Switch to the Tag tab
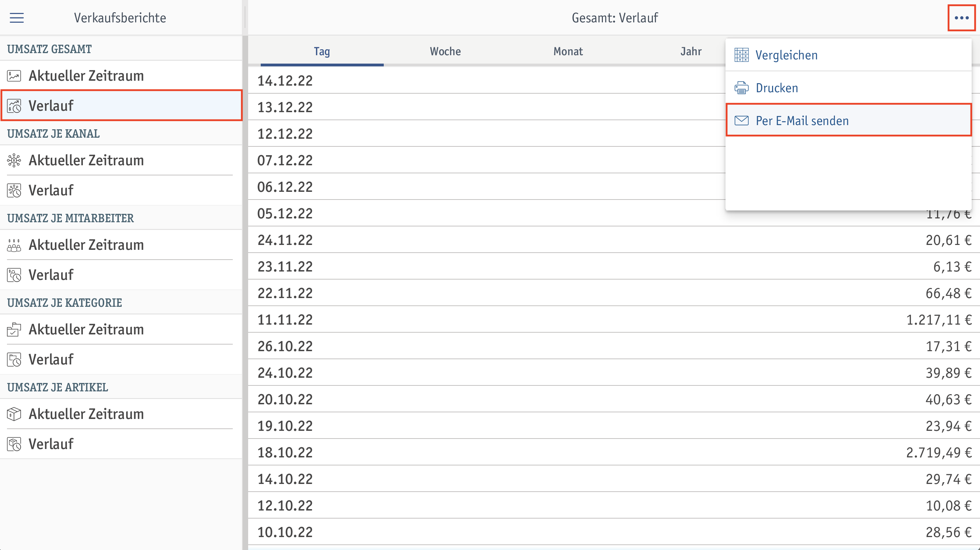This screenshot has width=980, height=550. pyautogui.click(x=322, y=51)
